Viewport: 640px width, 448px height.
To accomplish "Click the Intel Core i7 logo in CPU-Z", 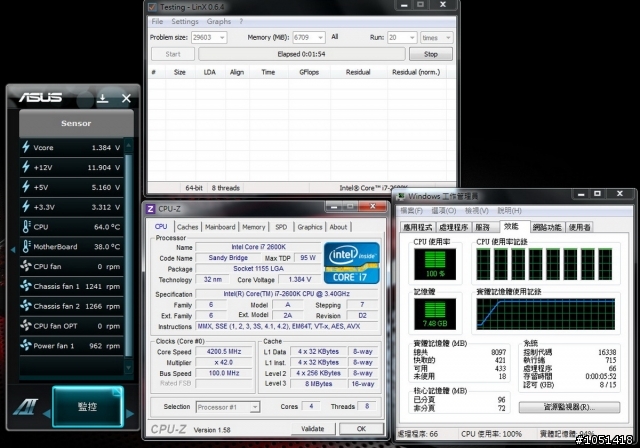I will (352, 263).
